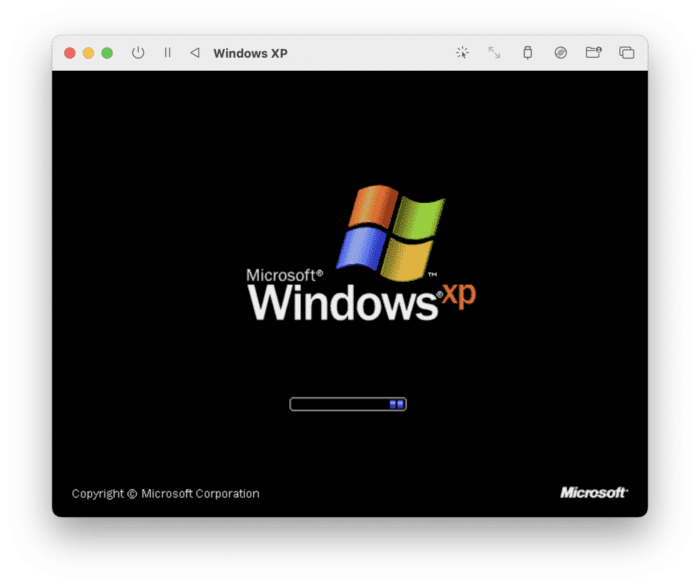
Task: Click the power icon to shut down VM
Action: coord(138,53)
